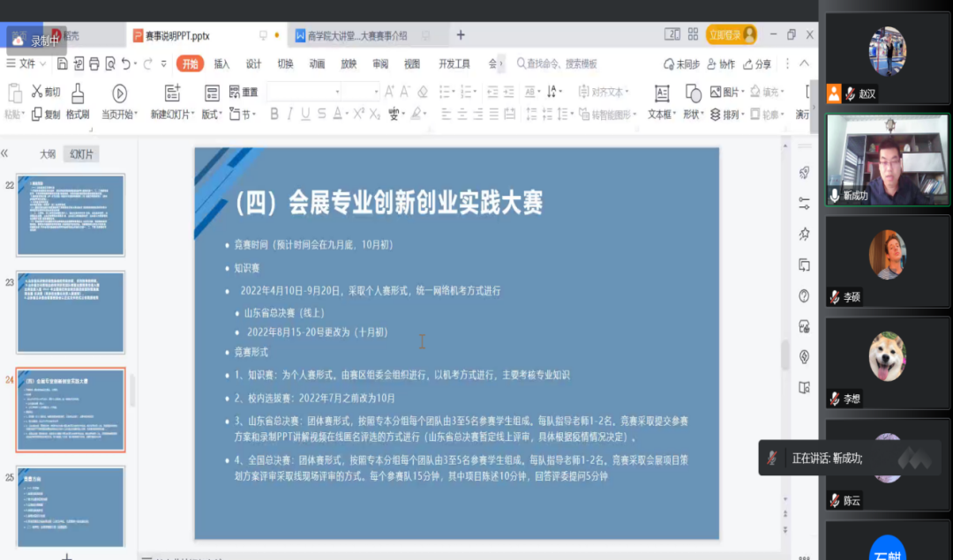Click the Format Painter (格式刷) brush icon
Viewport: 953px width, 560px height.
click(x=78, y=93)
